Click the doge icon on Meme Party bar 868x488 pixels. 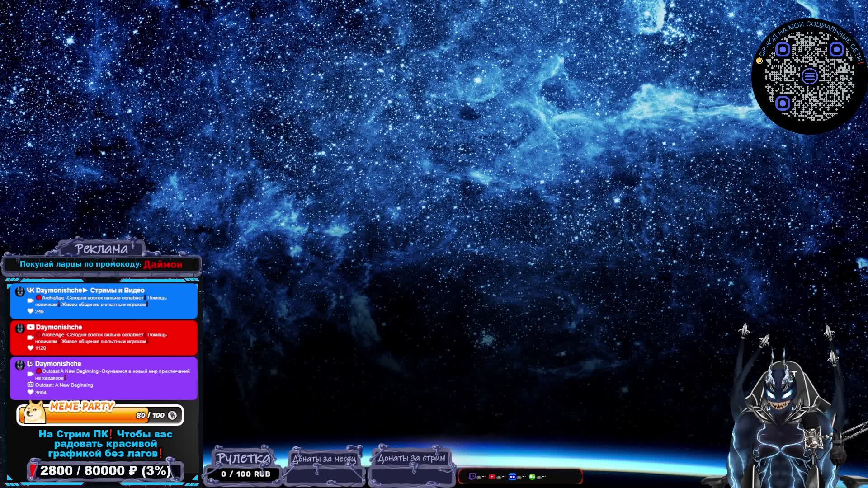point(34,412)
